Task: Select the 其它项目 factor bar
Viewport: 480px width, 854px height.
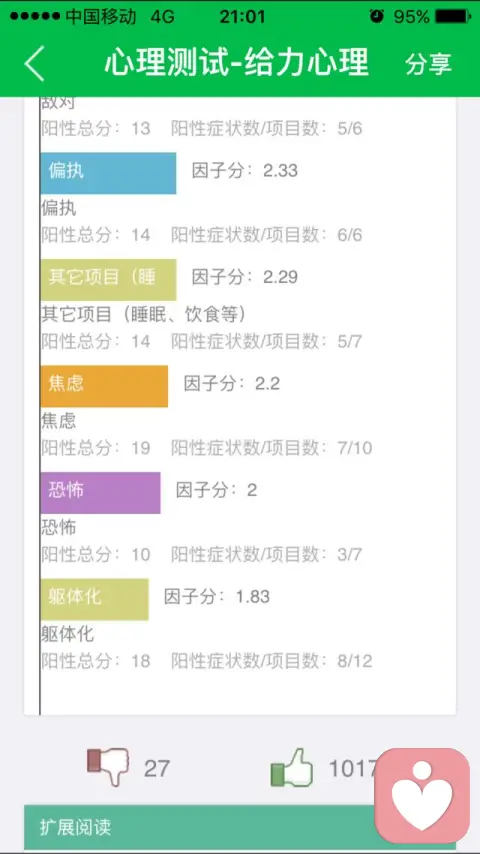Action: click(108, 279)
